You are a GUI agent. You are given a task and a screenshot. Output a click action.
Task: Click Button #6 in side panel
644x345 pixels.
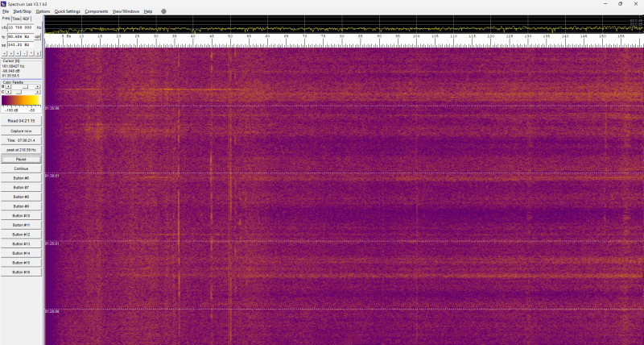[x=21, y=178]
